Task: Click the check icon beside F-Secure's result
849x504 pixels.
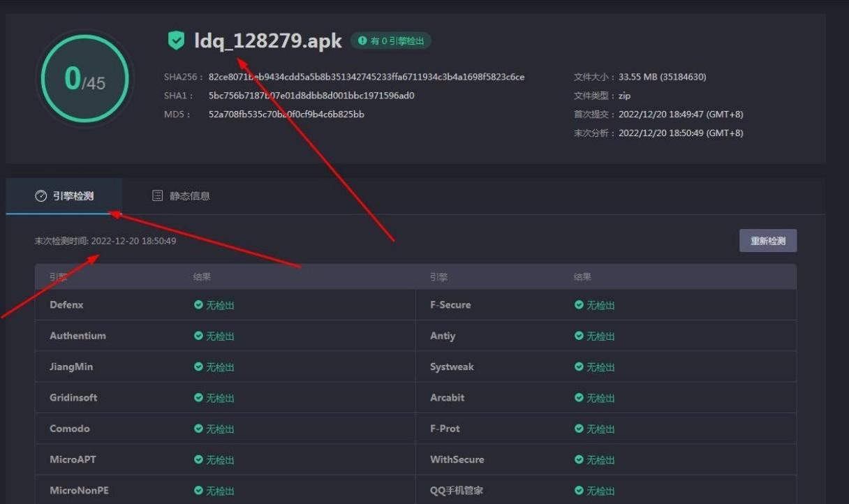Action: coord(579,304)
